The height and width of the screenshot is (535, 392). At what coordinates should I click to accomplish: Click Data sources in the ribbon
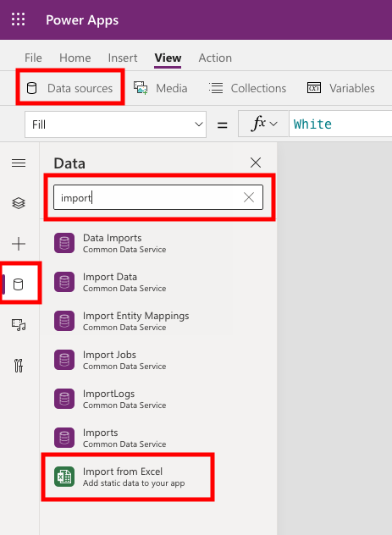click(x=70, y=88)
